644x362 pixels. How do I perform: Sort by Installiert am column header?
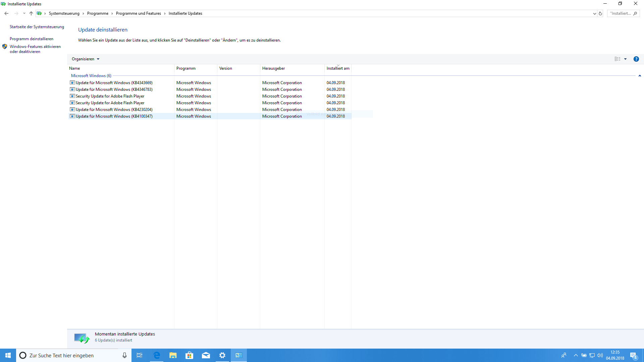(338, 68)
